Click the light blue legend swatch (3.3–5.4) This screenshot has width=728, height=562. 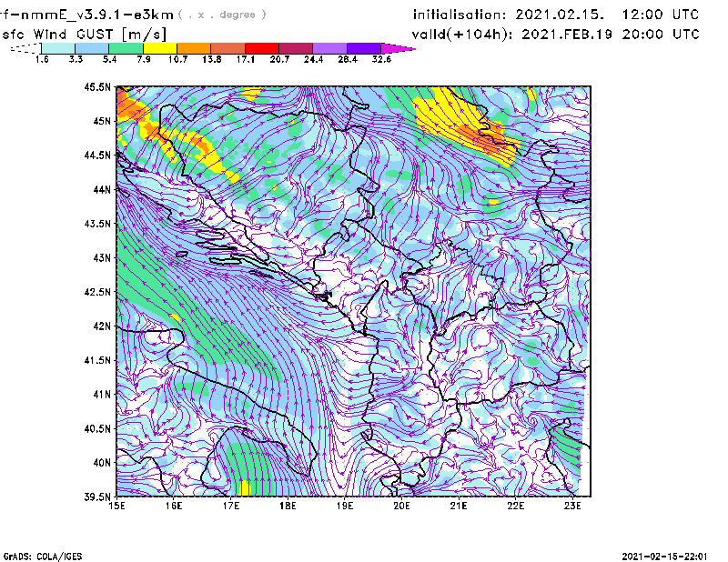click(92, 48)
